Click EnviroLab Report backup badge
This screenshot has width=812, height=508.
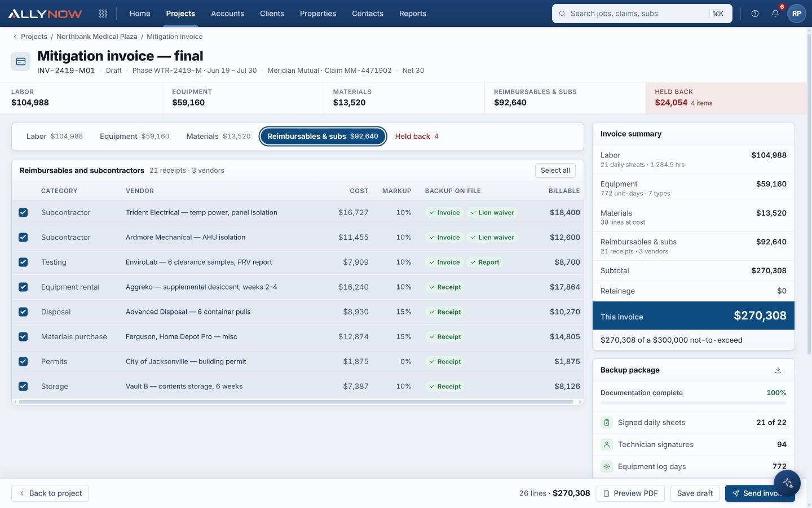[485, 262]
